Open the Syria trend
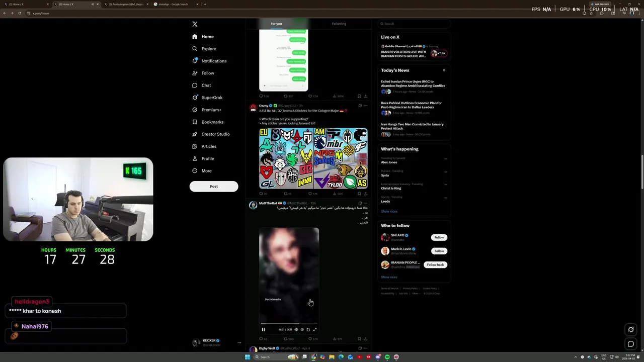Screen dimensions: 644x362 point(385,175)
